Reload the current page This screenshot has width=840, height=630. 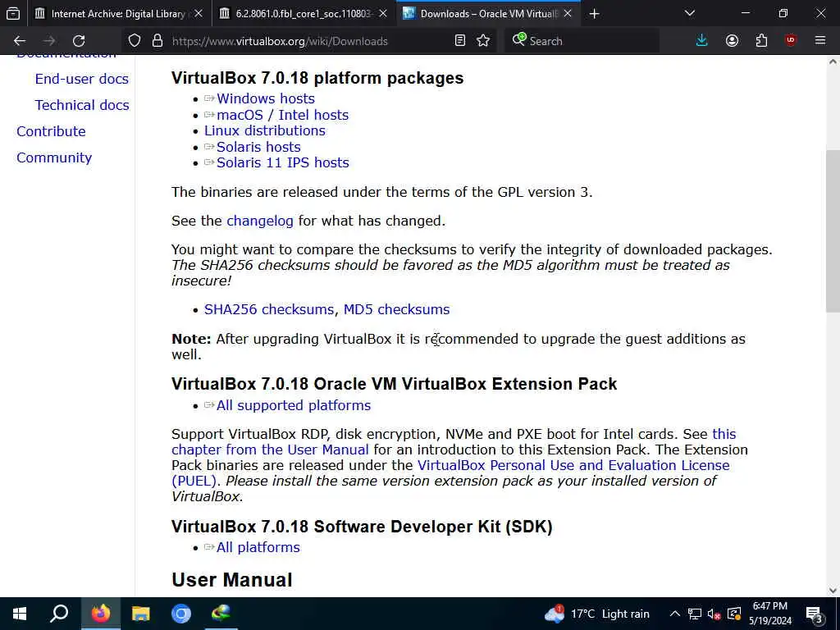pos(79,41)
